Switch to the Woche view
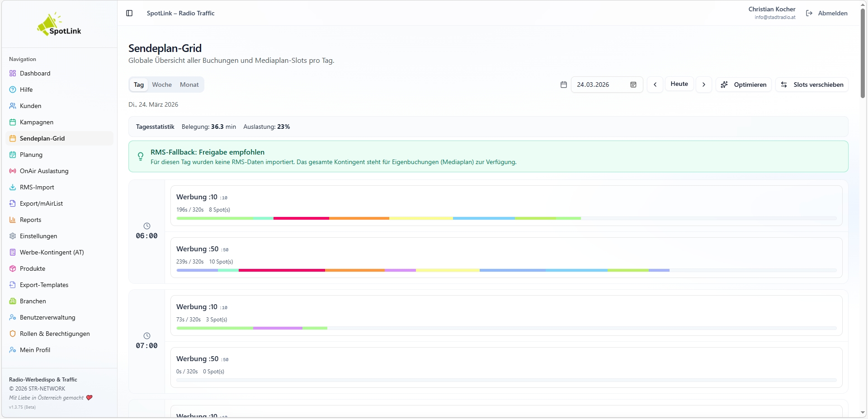 tap(162, 85)
